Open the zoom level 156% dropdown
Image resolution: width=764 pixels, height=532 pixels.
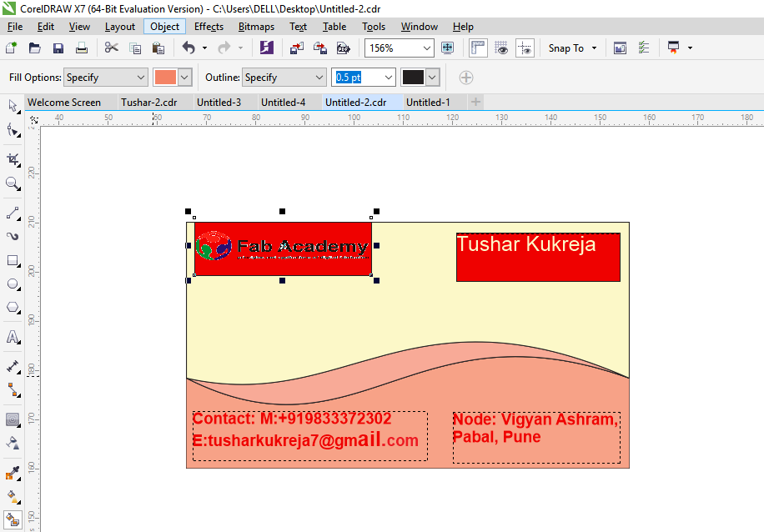coord(427,48)
